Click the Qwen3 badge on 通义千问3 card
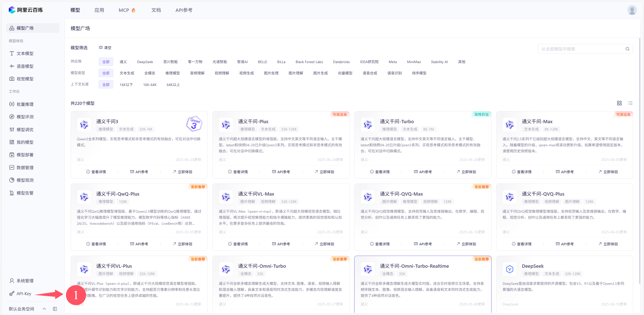 point(194,123)
